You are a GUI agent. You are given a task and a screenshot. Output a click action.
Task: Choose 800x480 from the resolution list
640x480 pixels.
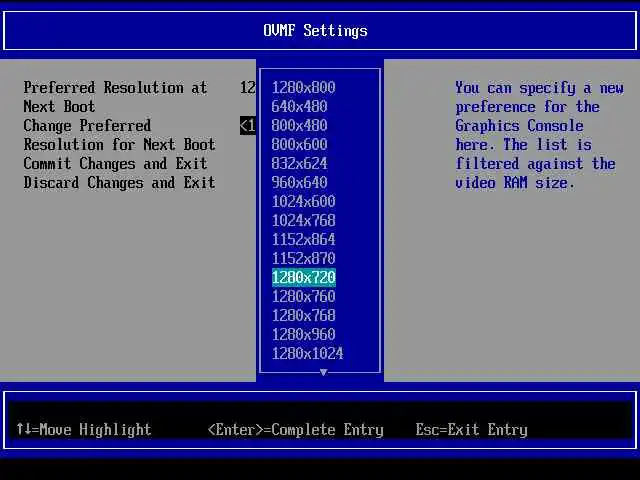click(x=299, y=125)
